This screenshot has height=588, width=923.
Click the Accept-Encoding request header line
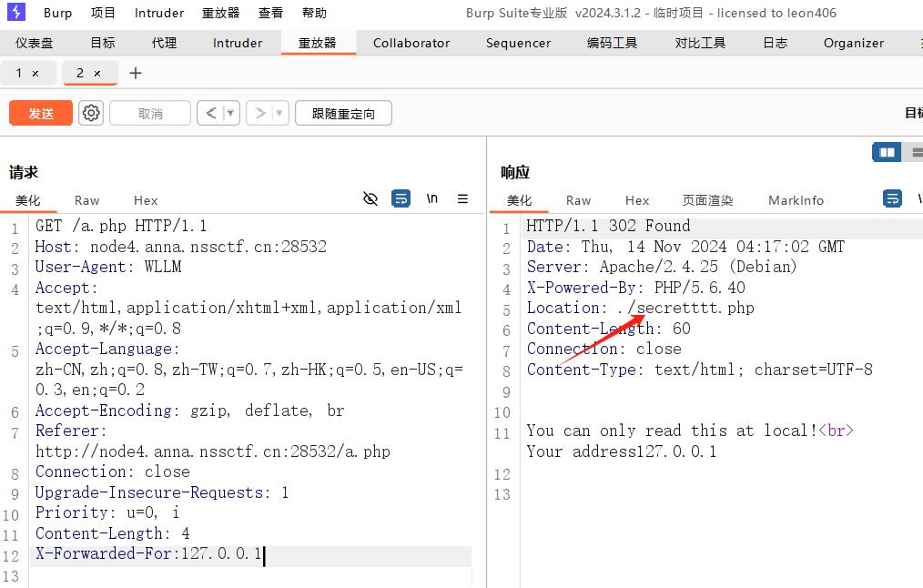coord(189,411)
